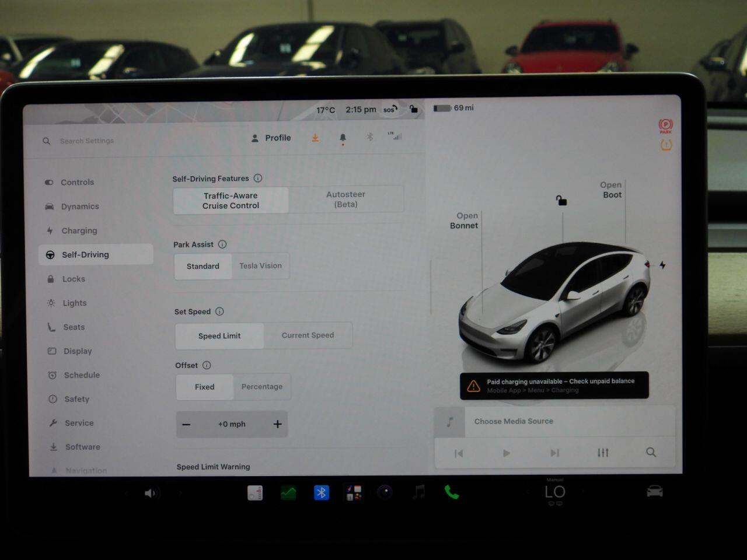Open the music note app in dock
747x560 pixels.
click(418, 492)
